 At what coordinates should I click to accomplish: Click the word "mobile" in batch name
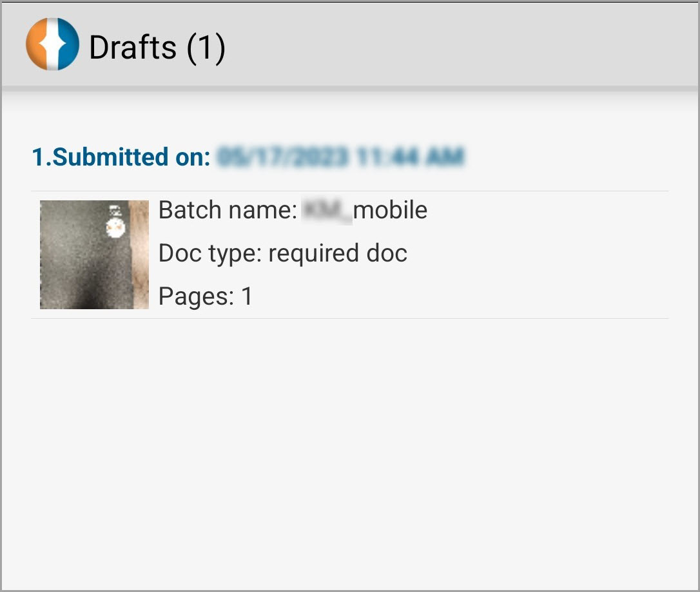click(x=390, y=210)
